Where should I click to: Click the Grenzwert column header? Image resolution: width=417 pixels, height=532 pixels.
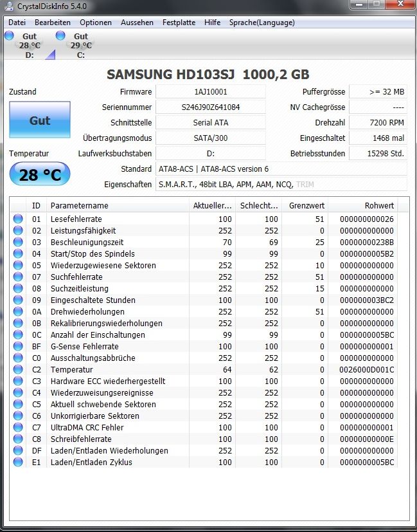click(305, 206)
